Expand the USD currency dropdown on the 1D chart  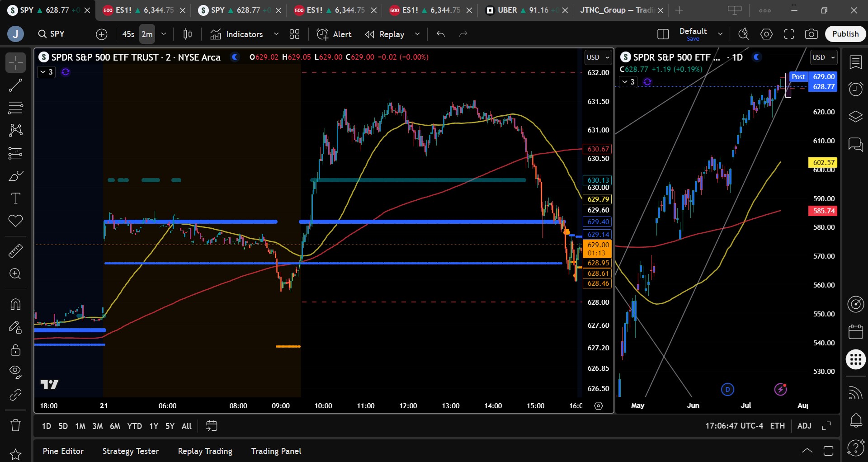coord(823,57)
